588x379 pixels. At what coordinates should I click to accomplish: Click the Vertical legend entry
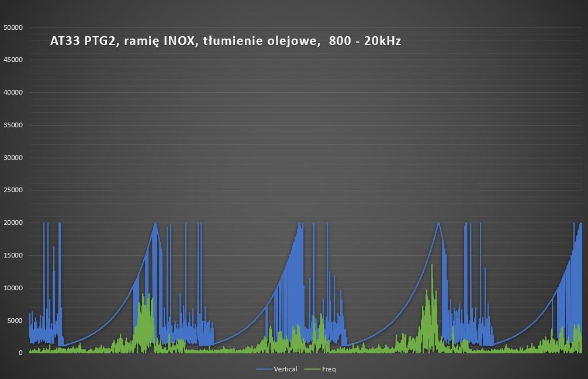pos(276,369)
